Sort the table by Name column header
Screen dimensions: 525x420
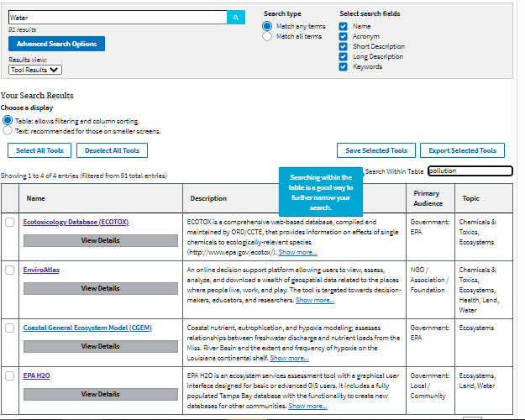[x=35, y=198]
